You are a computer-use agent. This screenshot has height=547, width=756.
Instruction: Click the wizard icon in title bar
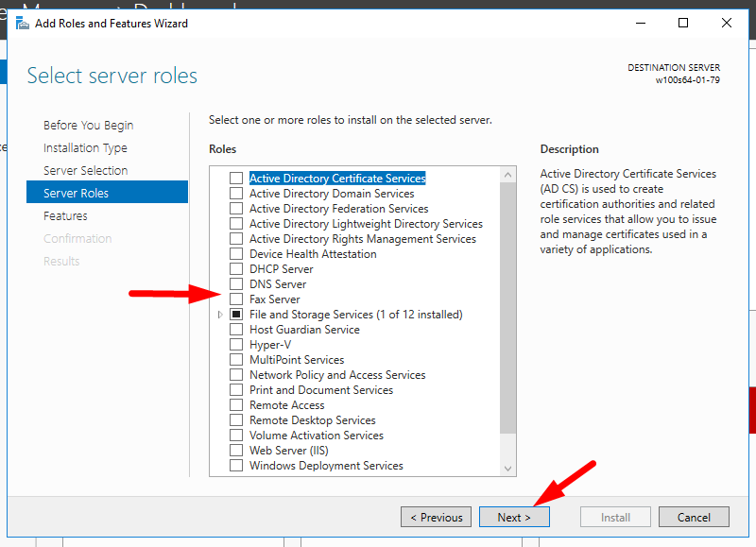(x=22, y=24)
